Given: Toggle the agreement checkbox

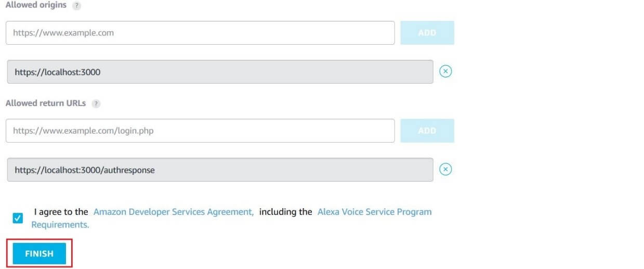Looking at the screenshot, I should click(18, 218).
